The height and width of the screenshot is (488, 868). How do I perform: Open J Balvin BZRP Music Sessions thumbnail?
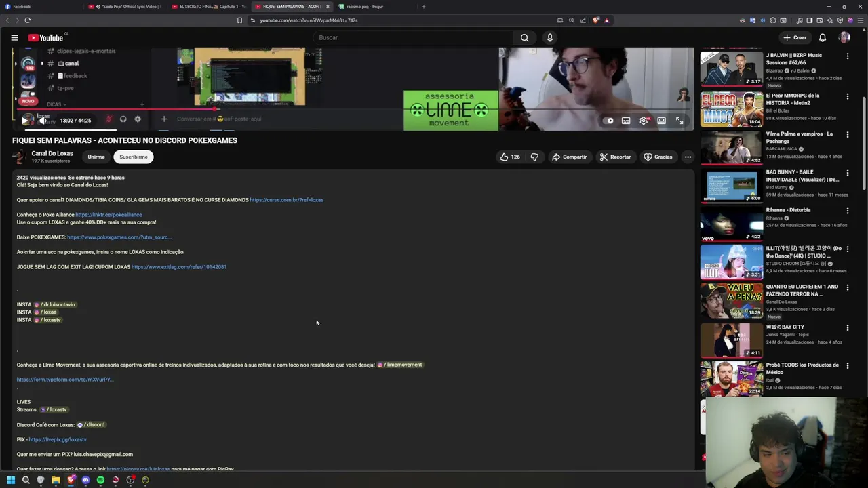[731, 68]
